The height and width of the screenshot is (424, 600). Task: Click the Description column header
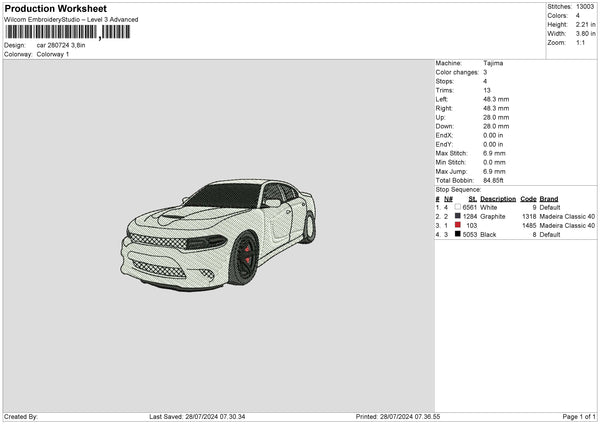click(498, 199)
